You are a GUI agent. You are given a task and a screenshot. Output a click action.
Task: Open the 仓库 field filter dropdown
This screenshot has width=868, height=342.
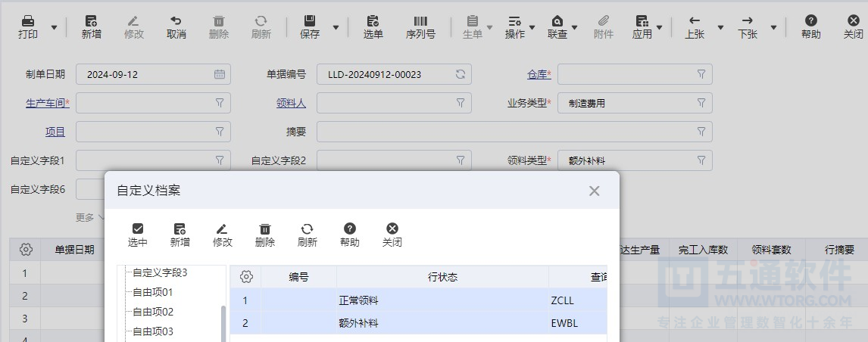click(x=701, y=74)
